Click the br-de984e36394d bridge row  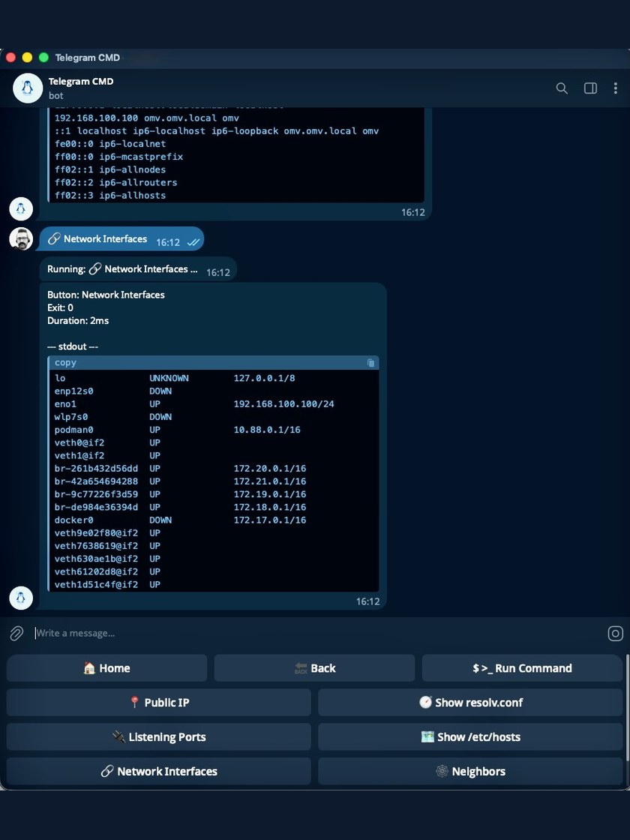tap(180, 507)
